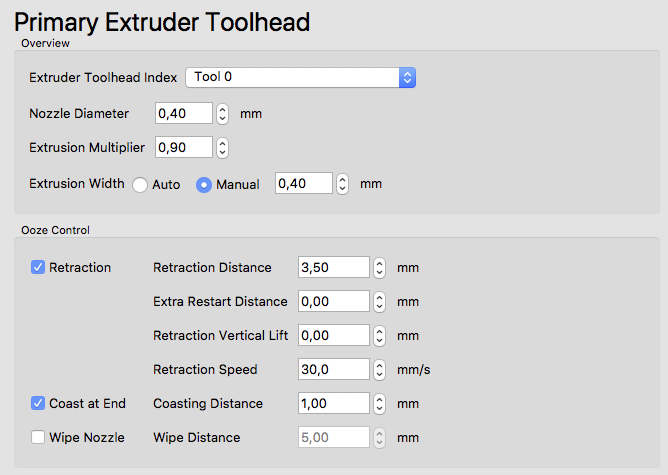Click the Extra Restart Distance stepper
The height and width of the screenshot is (475, 668).
(x=379, y=301)
